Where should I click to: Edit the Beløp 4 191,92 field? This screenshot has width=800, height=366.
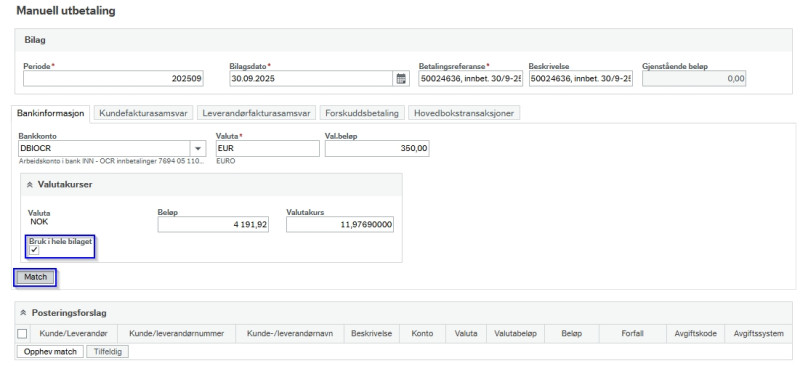[213, 225]
